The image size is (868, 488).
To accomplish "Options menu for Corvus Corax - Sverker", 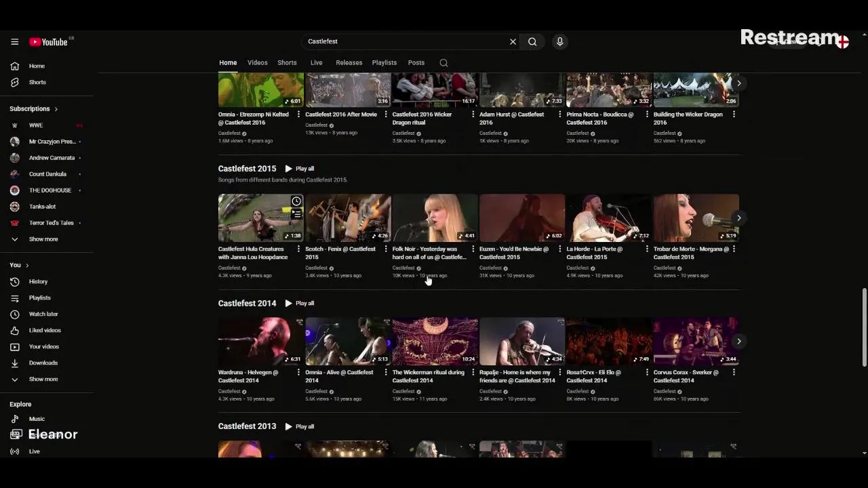I will [x=734, y=372].
